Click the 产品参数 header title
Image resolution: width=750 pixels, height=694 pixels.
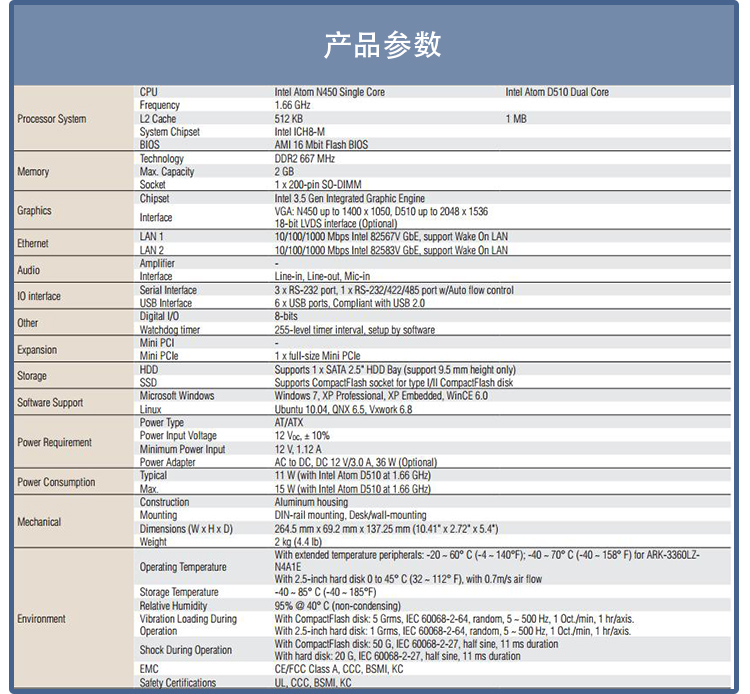tap(382, 45)
